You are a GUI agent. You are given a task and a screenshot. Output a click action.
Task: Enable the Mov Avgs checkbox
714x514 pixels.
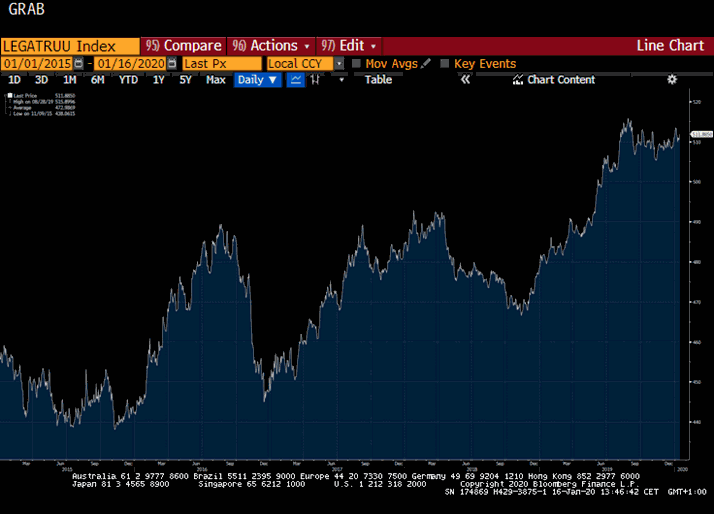357,63
